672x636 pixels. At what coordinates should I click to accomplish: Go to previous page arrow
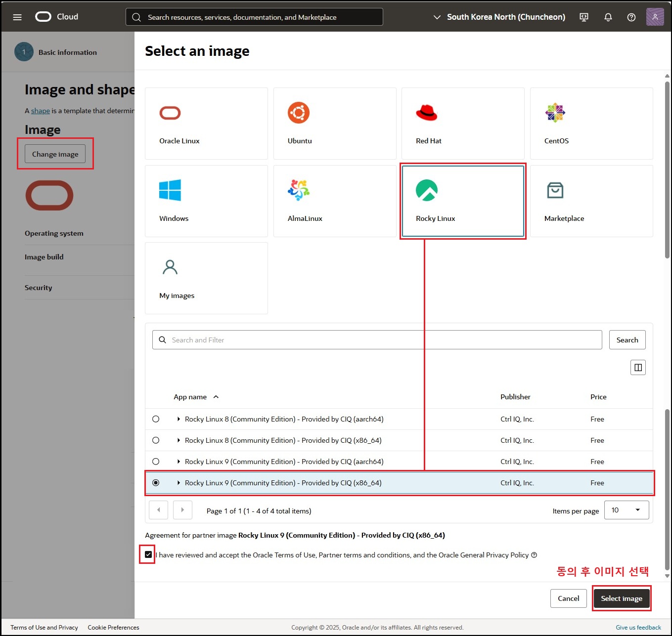(158, 510)
